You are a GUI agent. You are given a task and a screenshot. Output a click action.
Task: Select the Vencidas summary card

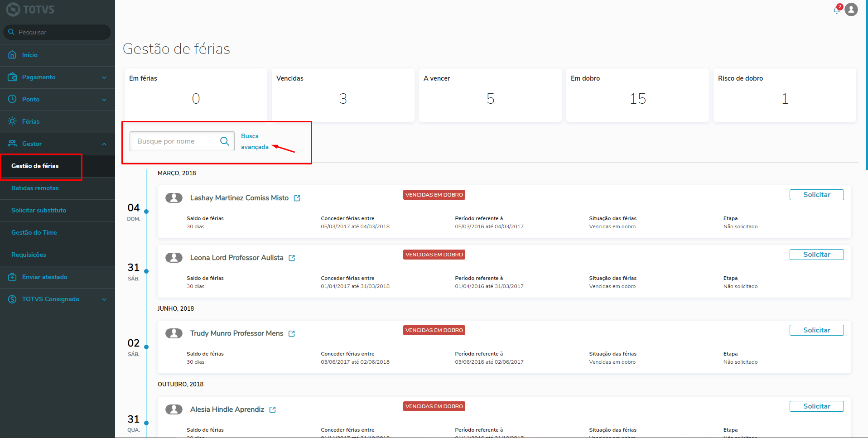pyautogui.click(x=343, y=95)
